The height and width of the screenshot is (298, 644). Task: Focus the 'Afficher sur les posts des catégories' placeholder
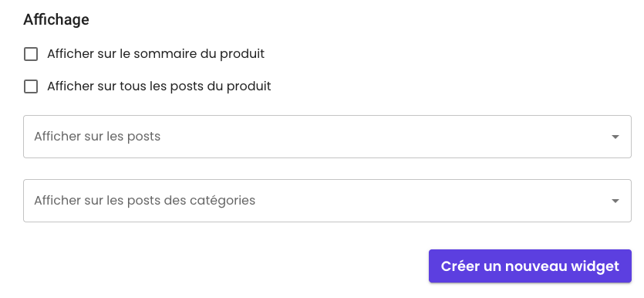(x=144, y=200)
